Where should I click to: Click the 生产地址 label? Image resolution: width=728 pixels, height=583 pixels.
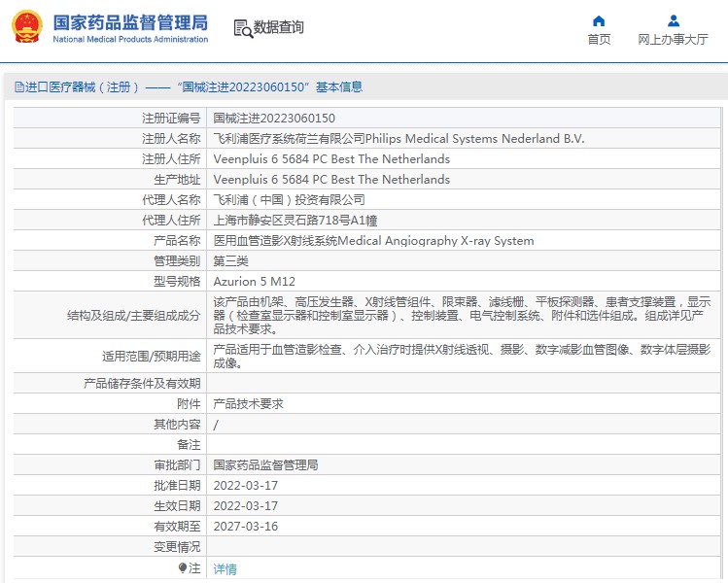tap(177, 180)
